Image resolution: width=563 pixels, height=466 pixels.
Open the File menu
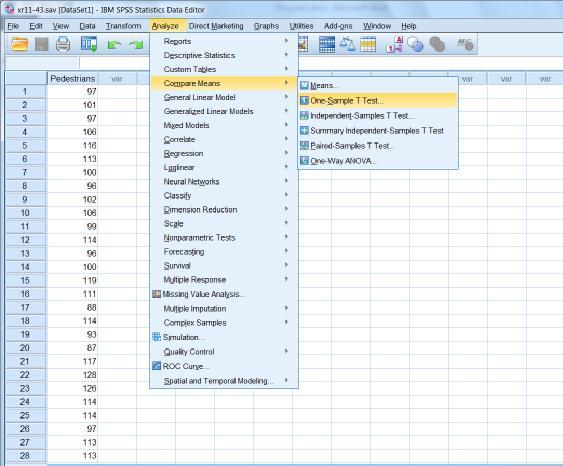point(13,26)
